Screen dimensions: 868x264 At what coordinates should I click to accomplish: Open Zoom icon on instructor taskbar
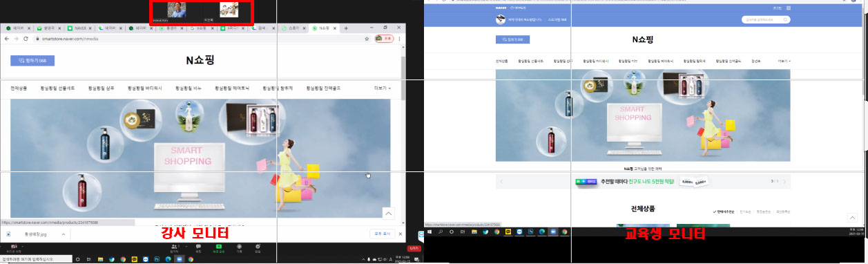pyautogui.click(x=179, y=260)
